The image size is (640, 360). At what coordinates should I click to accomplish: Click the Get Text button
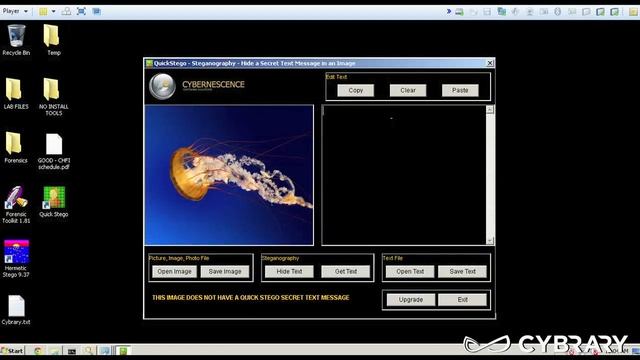click(346, 272)
